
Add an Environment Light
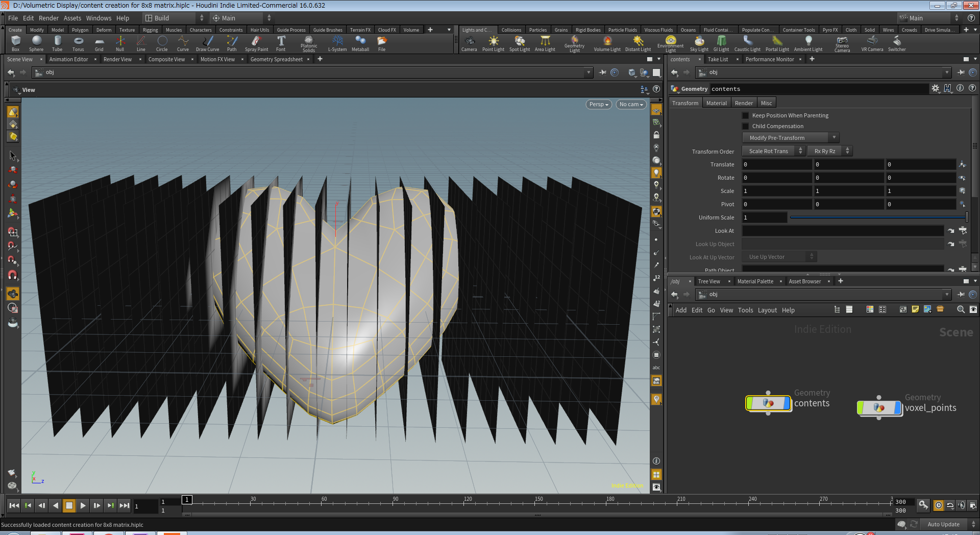[671, 43]
